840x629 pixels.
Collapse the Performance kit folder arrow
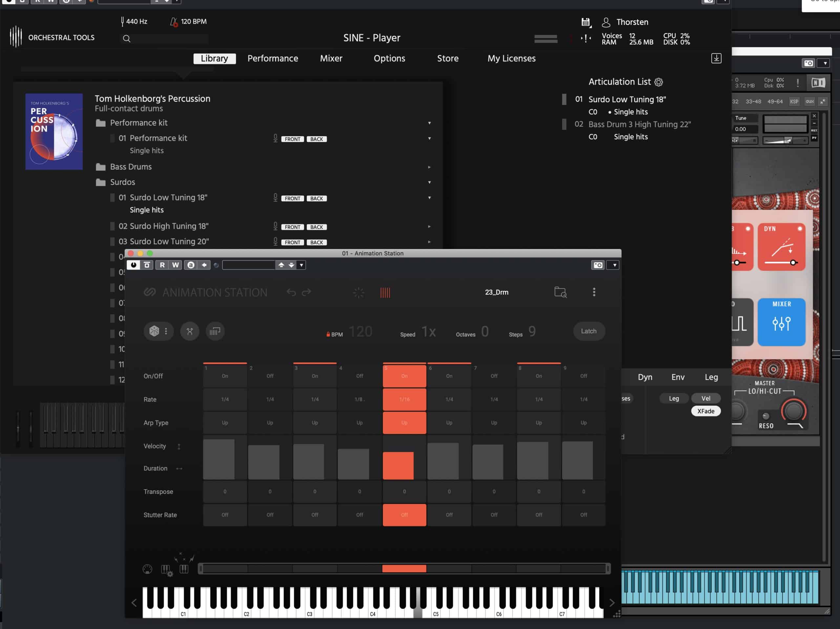pos(430,123)
